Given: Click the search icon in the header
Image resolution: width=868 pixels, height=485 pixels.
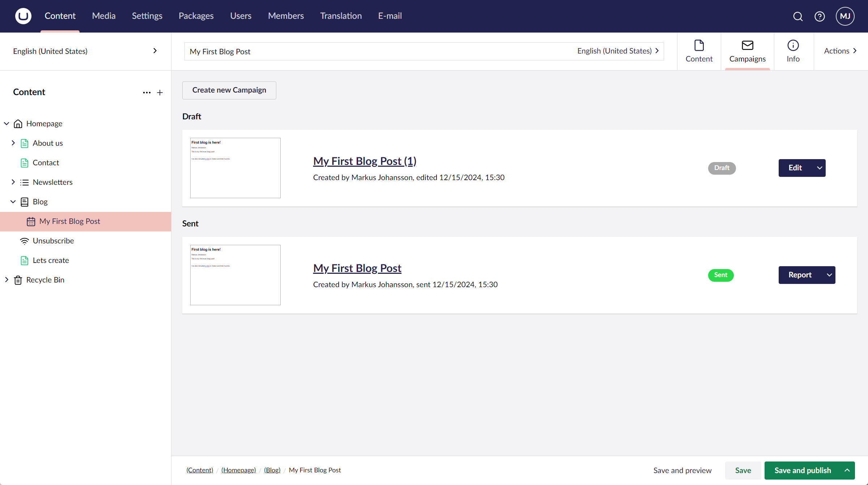Looking at the screenshot, I should pos(797,16).
